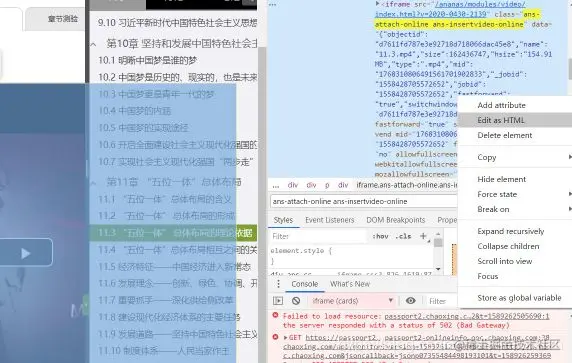Click the Styles pane scrollbar down arrow

pos(438,269)
